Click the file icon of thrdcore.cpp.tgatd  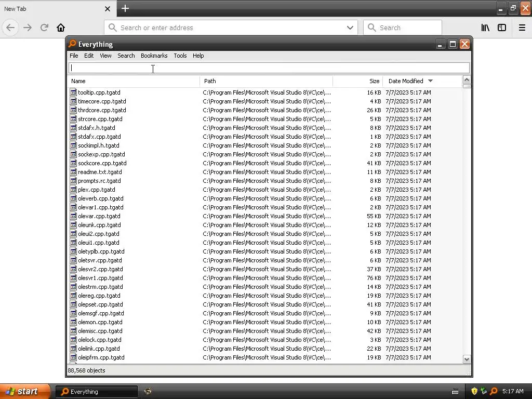pyautogui.click(x=73, y=110)
